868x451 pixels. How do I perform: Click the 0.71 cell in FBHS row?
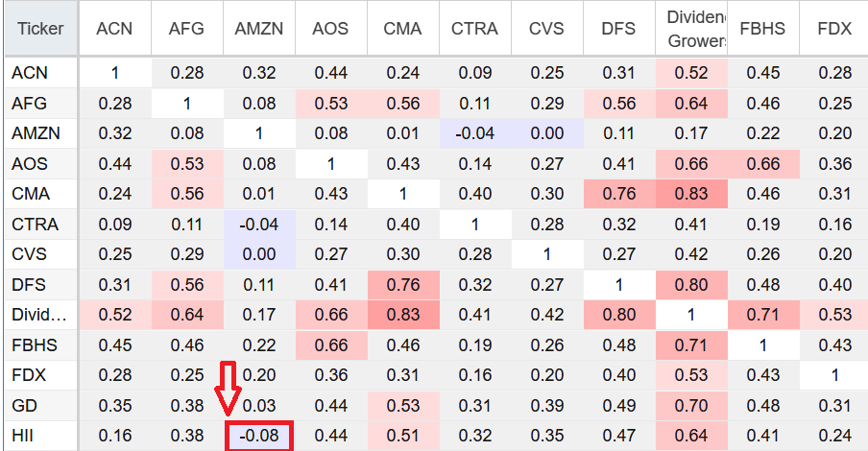[x=691, y=346]
